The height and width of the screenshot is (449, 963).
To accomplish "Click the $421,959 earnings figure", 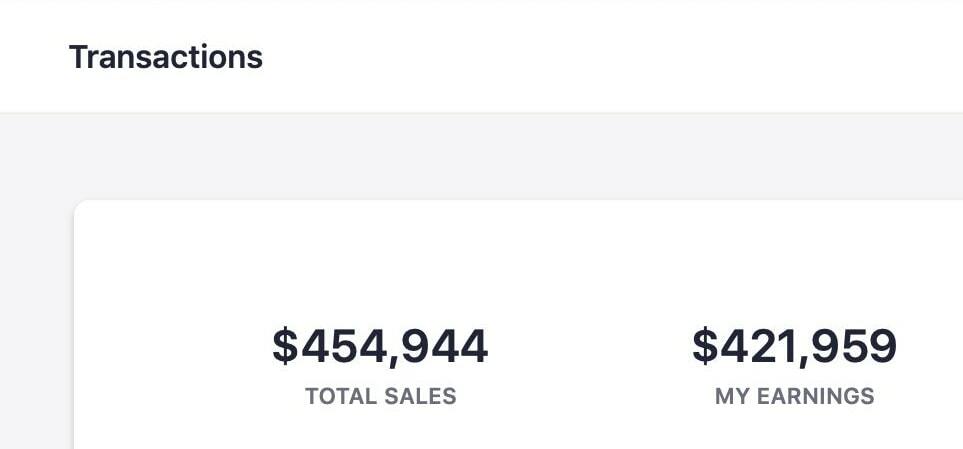I will pyautogui.click(x=794, y=346).
